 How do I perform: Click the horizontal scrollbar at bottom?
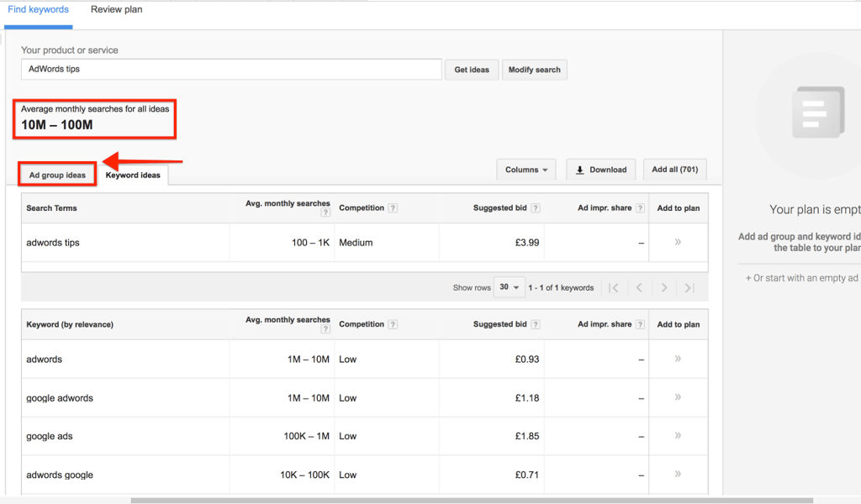(x=472, y=501)
